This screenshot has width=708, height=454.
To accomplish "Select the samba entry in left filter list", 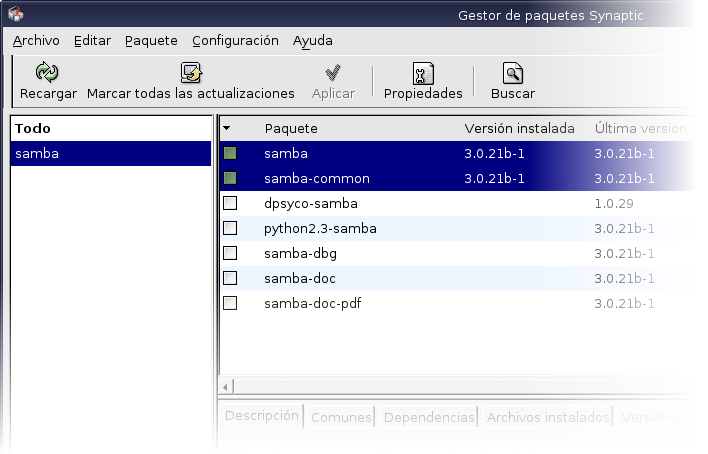I will point(111,154).
